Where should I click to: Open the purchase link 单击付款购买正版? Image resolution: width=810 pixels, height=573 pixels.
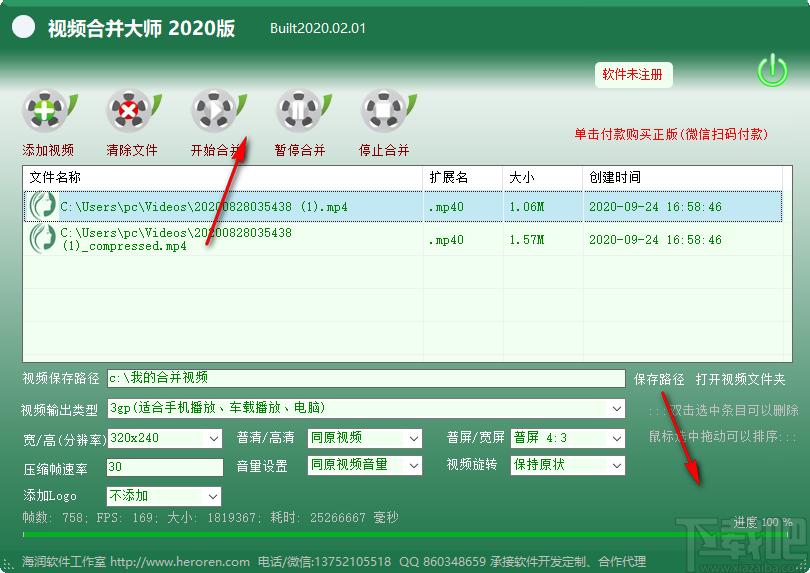pyautogui.click(x=671, y=134)
